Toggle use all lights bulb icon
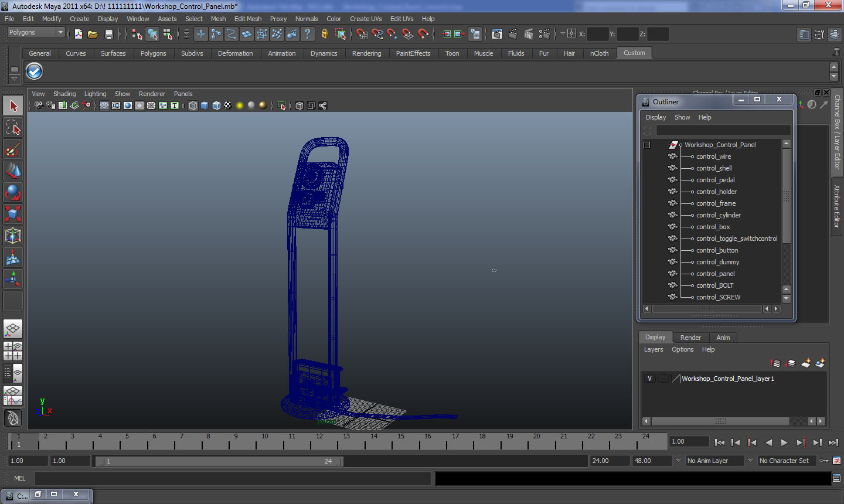Image resolution: width=844 pixels, height=504 pixels. pyautogui.click(x=240, y=105)
